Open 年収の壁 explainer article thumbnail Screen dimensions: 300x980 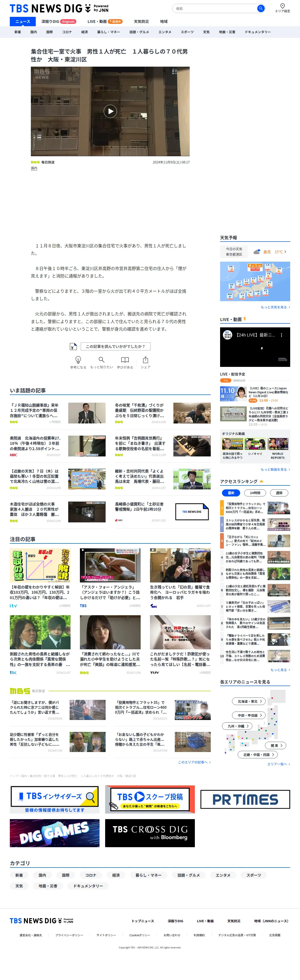pyautogui.click(x=40, y=565)
